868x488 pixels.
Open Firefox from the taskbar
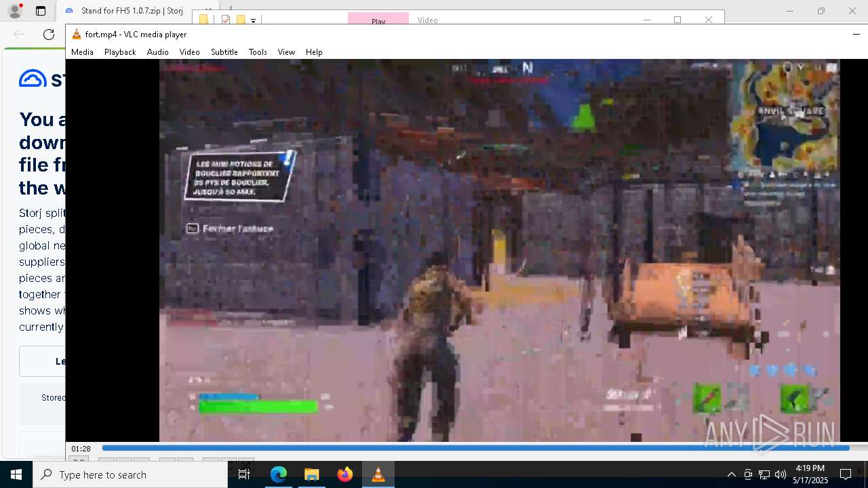pyautogui.click(x=344, y=474)
